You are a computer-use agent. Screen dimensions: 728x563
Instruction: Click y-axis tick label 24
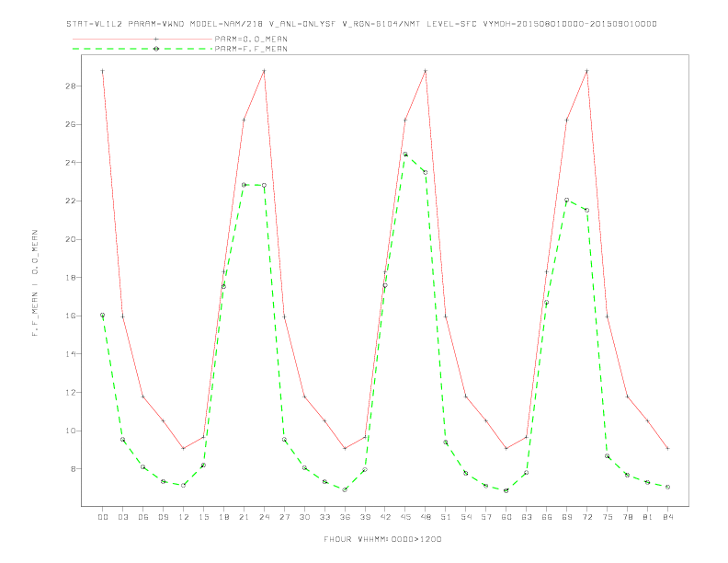pyautogui.click(x=71, y=163)
